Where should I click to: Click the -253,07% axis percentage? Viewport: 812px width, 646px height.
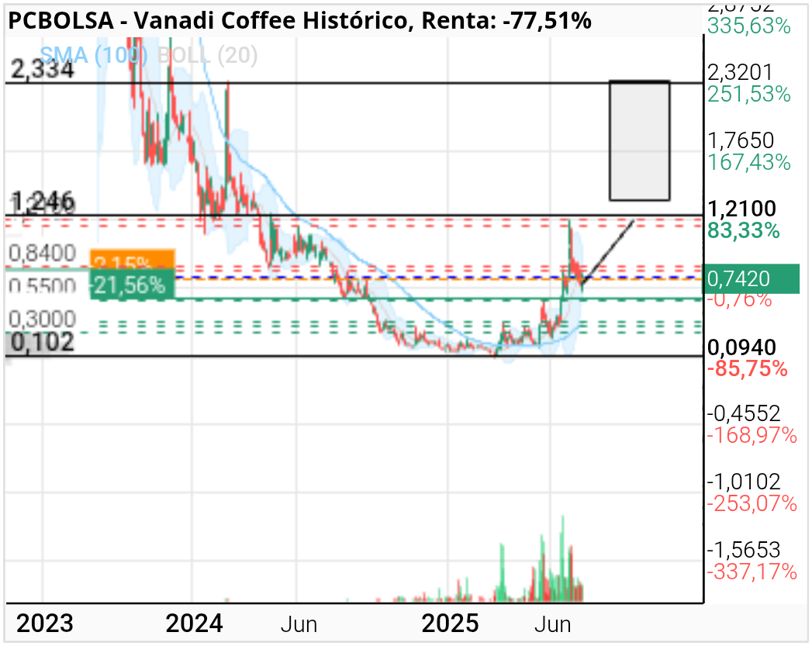coord(752,503)
